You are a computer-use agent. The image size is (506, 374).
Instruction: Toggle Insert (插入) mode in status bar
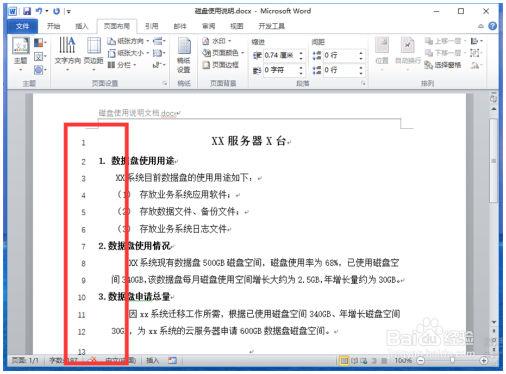click(x=152, y=360)
